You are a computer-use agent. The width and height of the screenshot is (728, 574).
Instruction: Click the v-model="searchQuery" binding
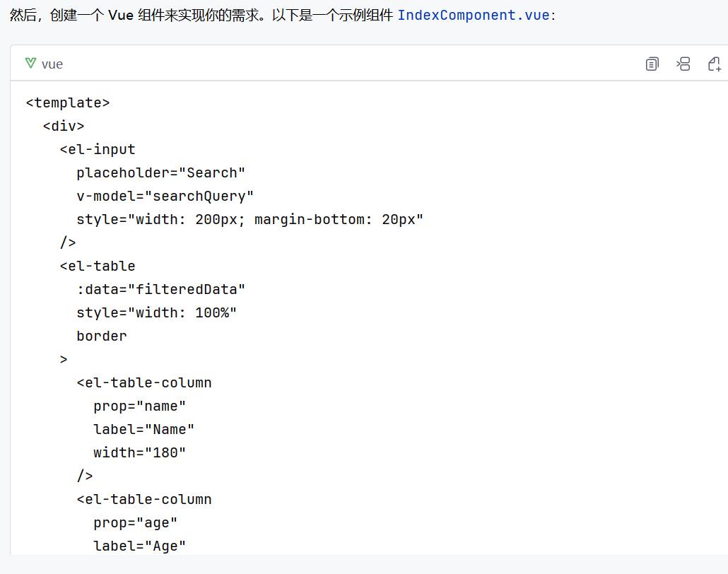(x=166, y=196)
